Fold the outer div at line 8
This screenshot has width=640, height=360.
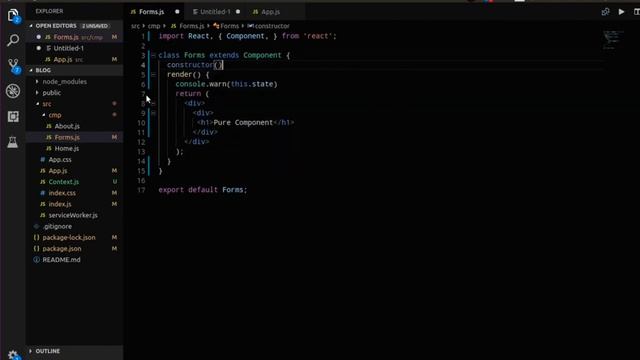click(153, 103)
